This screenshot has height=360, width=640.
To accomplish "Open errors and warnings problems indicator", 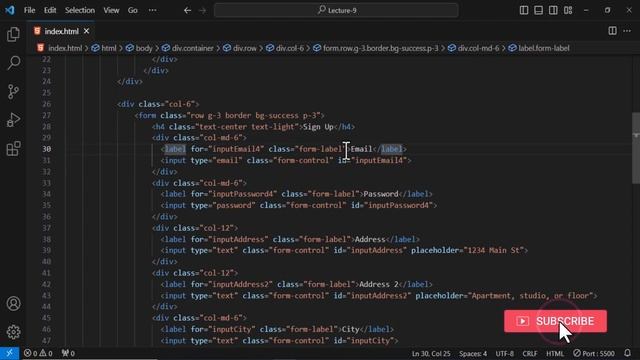I will point(38,353).
